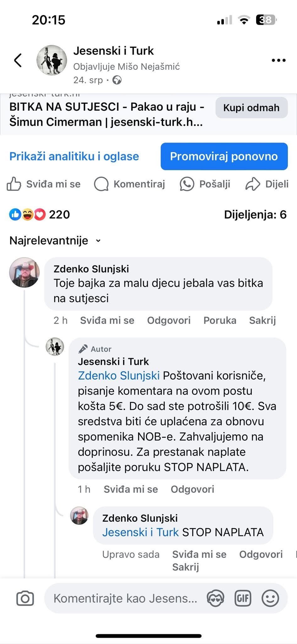
Task: Tap the Zdenko Slunjski mention in author reply
Action: pyautogui.click(x=119, y=375)
